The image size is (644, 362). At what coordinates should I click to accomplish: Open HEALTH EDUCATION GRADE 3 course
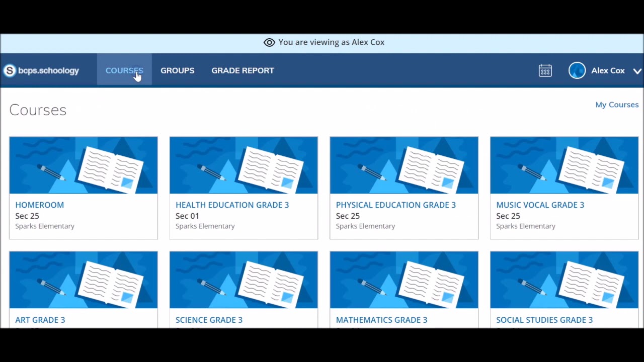pyautogui.click(x=232, y=205)
